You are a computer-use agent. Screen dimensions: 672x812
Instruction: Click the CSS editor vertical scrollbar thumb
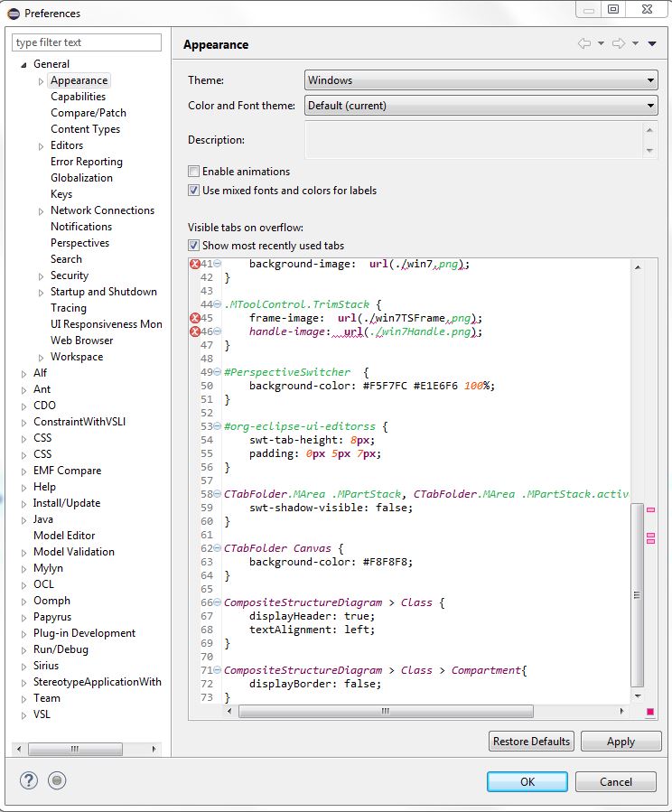pyautogui.click(x=638, y=594)
